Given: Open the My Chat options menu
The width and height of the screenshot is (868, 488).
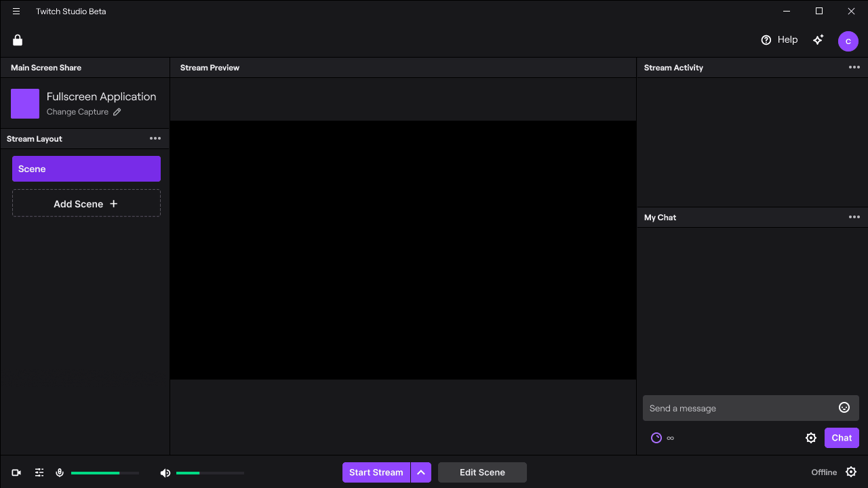Looking at the screenshot, I should click(x=854, y=217).
